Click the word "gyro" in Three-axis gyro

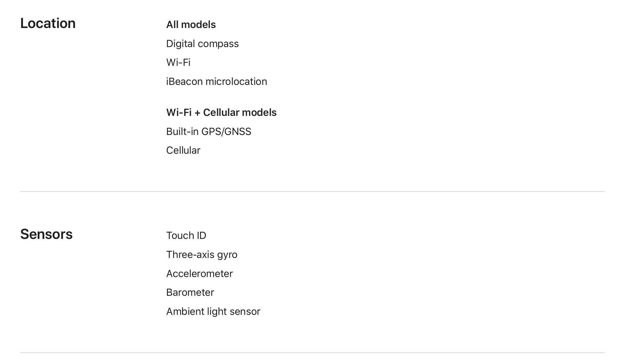click(227, 255)
